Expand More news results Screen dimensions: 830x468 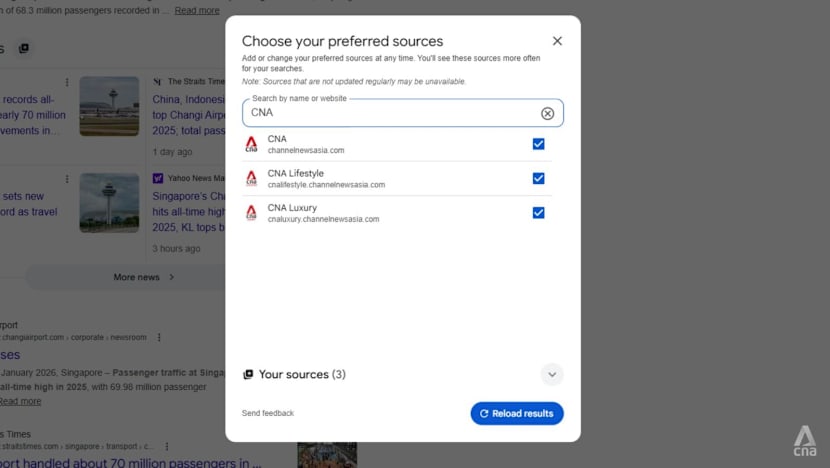pyautogui.click(x=143, y=277)
